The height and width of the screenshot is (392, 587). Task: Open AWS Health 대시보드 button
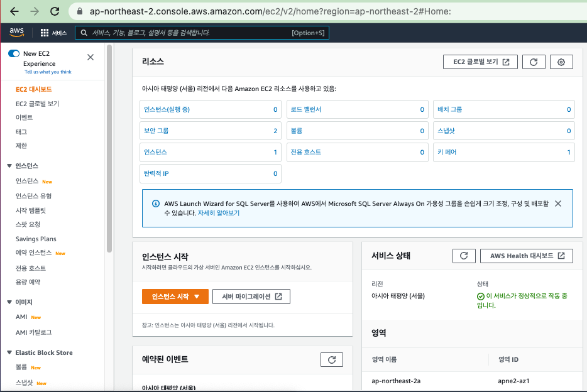527,256
